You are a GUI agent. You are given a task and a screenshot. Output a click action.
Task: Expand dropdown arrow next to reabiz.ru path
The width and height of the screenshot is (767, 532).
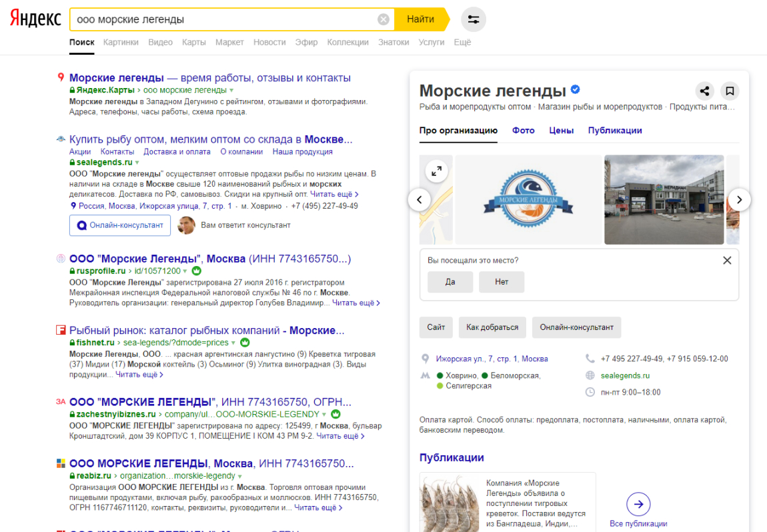tap(239, 476)
